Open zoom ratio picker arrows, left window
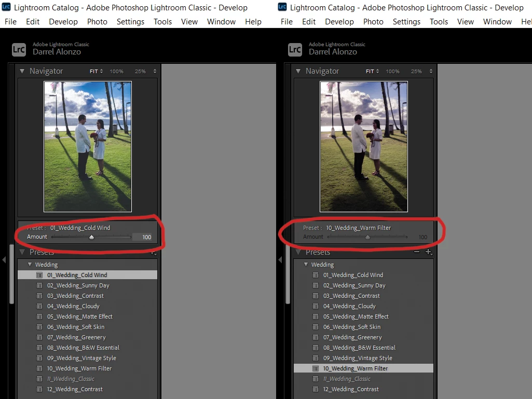The height and width of the screenshot is (399, 532). (155, 71)
